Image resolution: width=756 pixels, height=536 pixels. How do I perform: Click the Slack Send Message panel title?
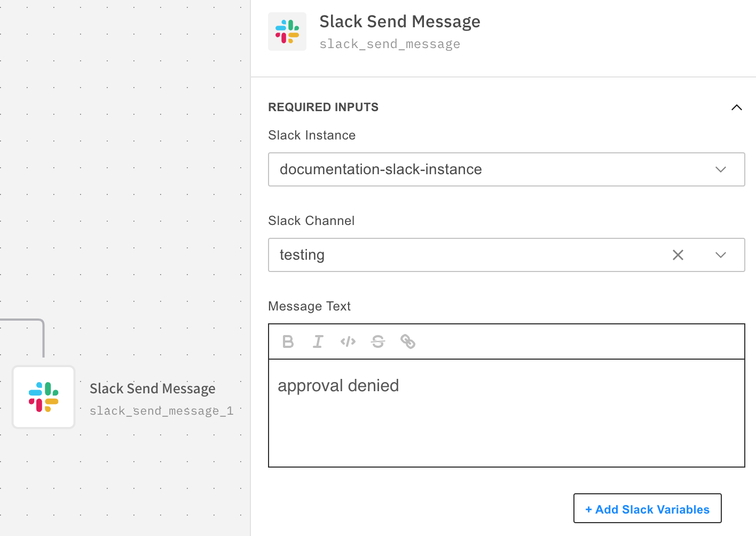coord(399,22)
